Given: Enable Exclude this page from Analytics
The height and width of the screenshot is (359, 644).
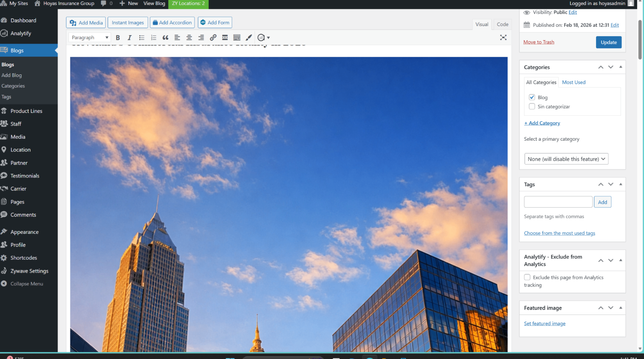Looking at the screenshot, I should [527, 277].
